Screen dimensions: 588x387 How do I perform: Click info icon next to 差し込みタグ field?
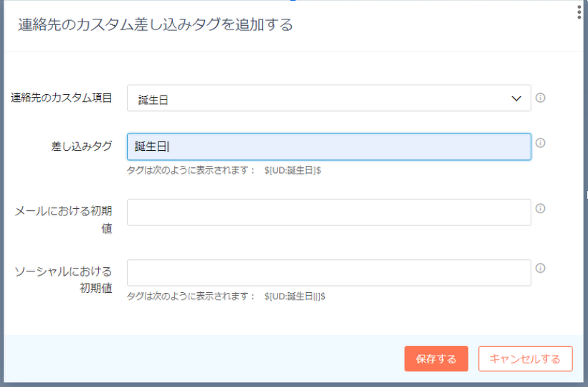[541, 143]
